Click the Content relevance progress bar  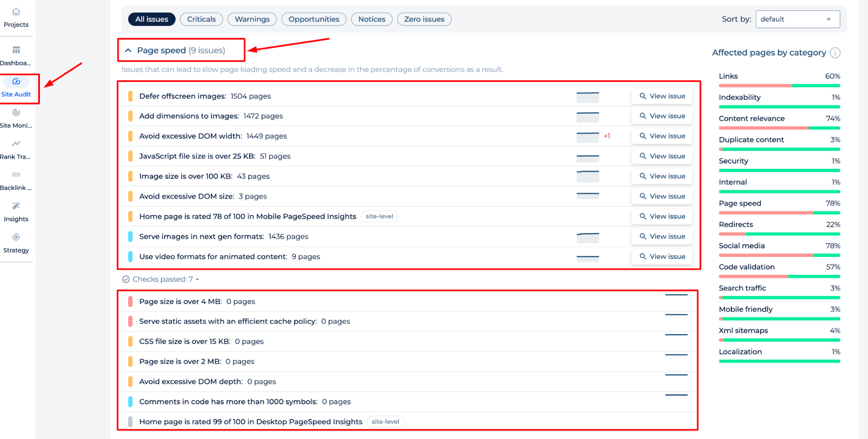pyautogui.click(x=779, y=128)
